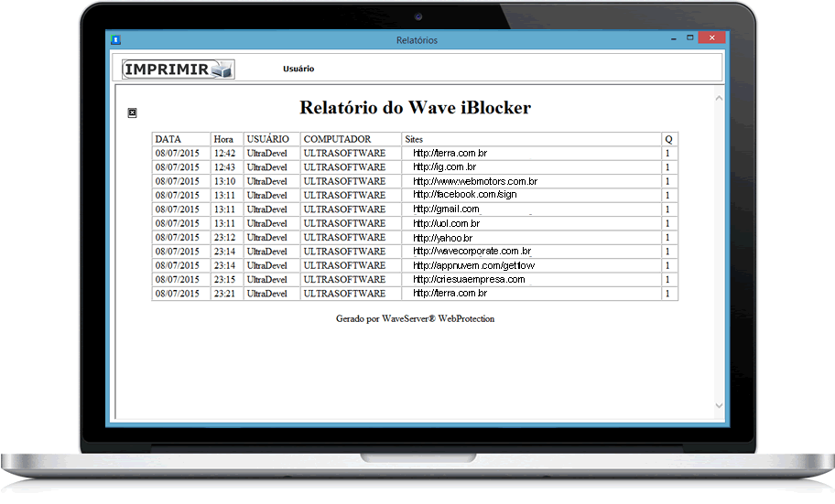Select the http://wavecorporate.com.br entry
This screenshot has width=835, height=504.
pyautogui.click(x=472, y=252)
